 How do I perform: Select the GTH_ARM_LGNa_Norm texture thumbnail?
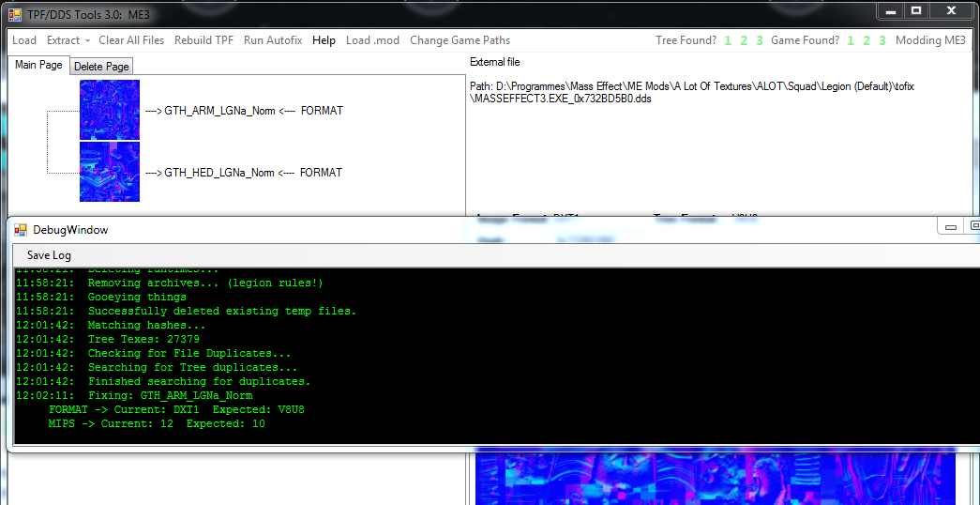point(110,110)
